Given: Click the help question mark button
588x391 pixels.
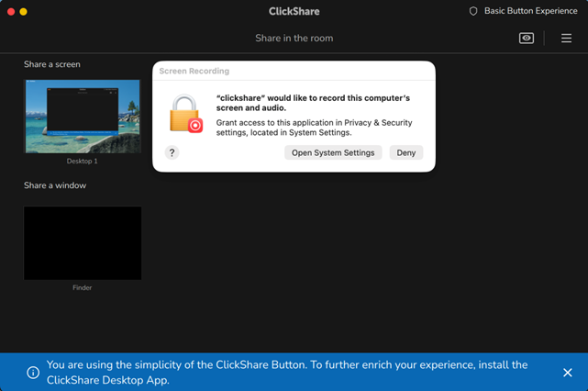Looking at the screenshot, I should 172,152.
